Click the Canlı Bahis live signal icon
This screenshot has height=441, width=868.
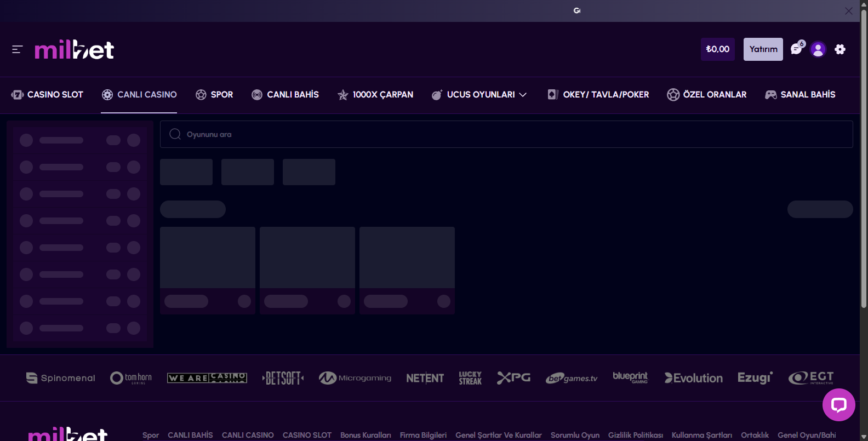coord(257,95)
